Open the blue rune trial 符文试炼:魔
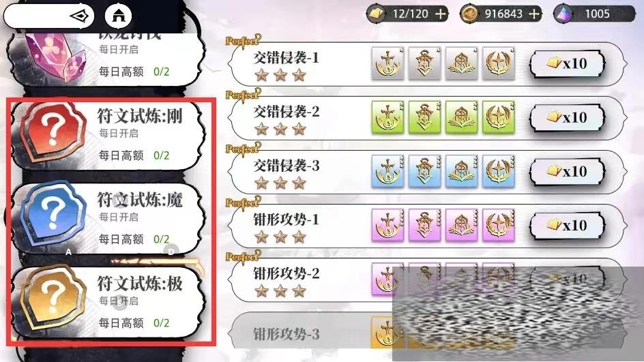 [108, 220]
